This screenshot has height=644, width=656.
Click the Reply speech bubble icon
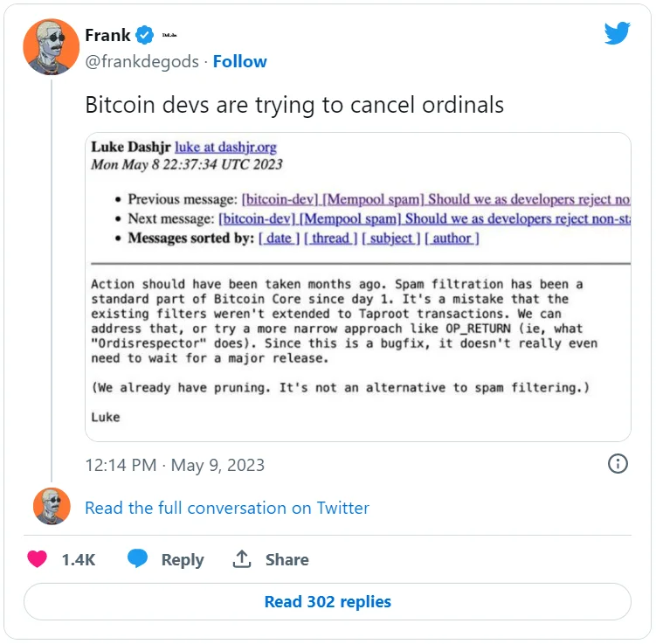coord(138,559)
